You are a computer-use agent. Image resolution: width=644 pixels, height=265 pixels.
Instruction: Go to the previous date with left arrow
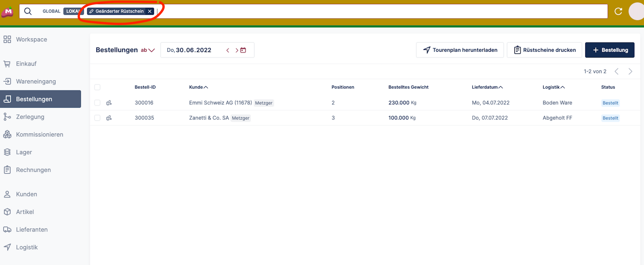click(x=228, y=50)
